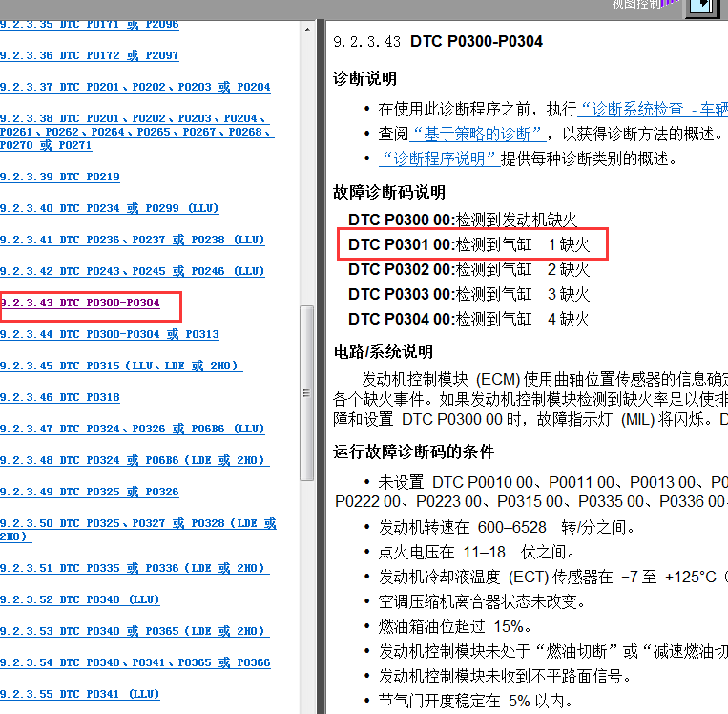Click the line DTC P0301 00 气缸 1 缺火
The image size is (728, 714).
coord(468,244)
